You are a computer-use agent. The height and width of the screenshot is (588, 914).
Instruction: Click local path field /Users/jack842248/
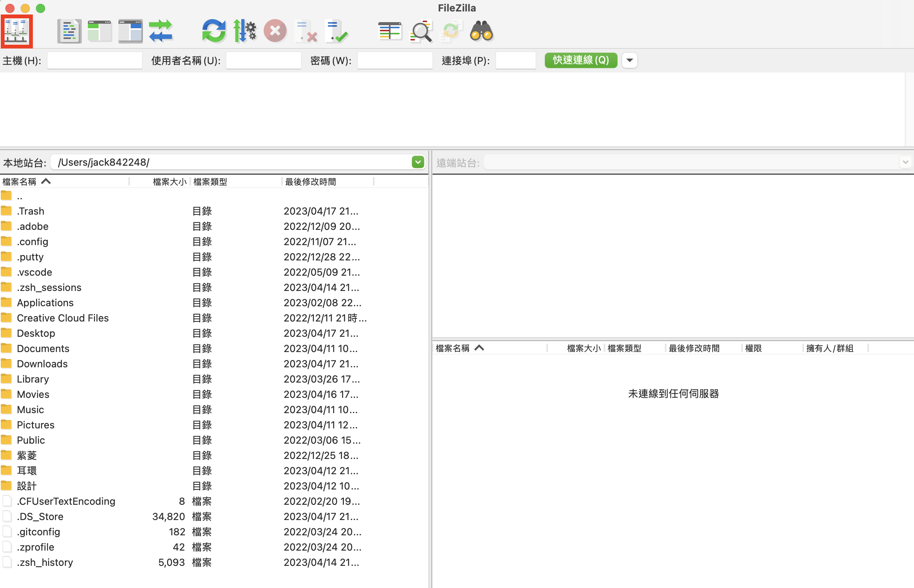pyautogui.click(x=231, y=162)
